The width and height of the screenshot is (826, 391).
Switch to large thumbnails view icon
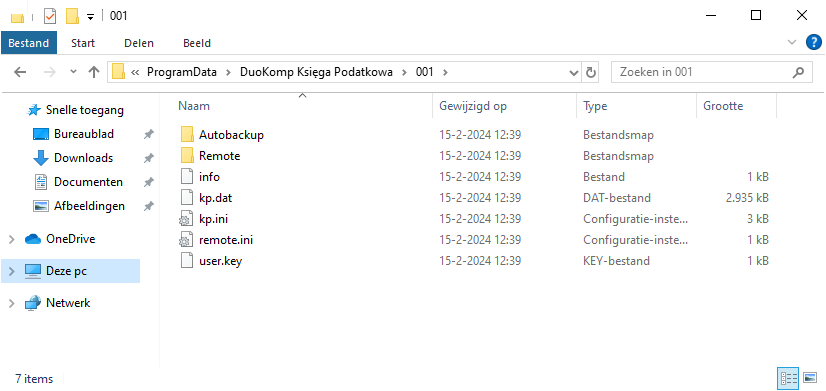(810, 378)
